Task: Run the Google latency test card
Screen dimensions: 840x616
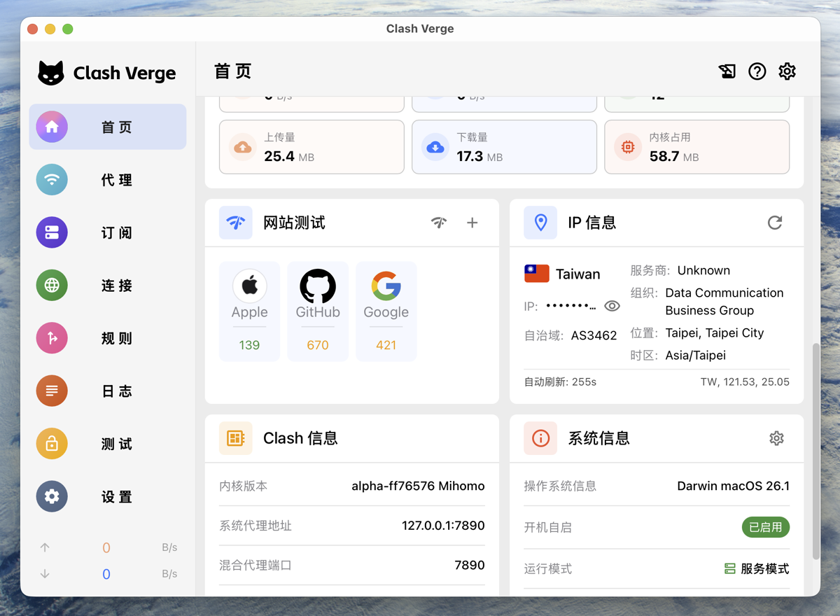Action: coord(386,309)
